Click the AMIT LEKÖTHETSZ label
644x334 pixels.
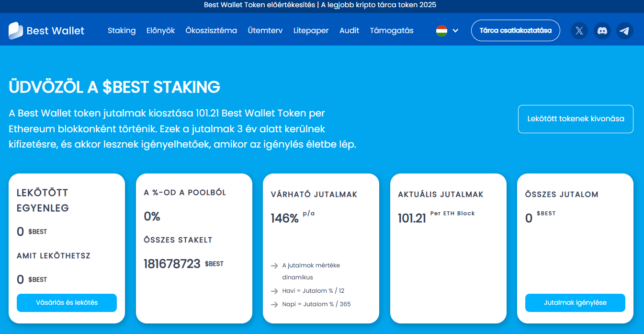tap(54, 256)
